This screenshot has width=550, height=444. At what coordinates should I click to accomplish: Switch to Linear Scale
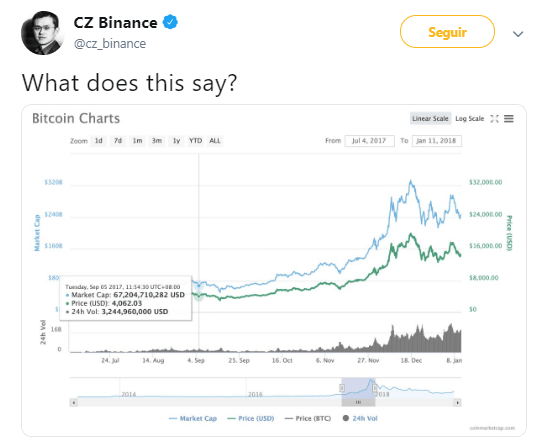(430, 119)
